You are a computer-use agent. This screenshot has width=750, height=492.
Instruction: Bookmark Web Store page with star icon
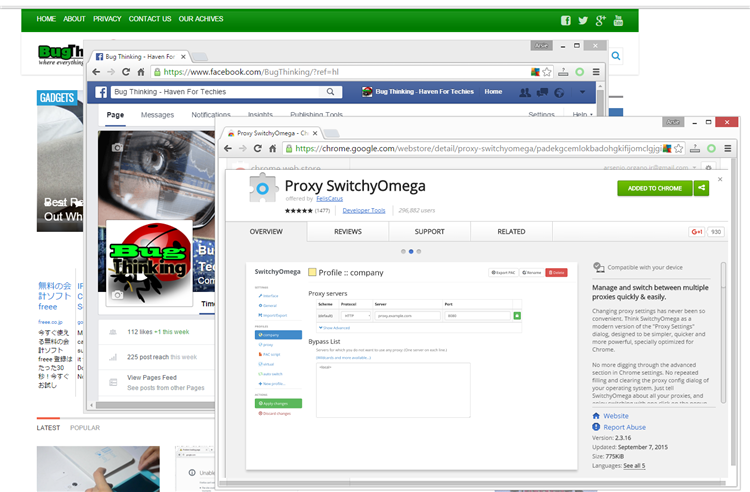678,148
